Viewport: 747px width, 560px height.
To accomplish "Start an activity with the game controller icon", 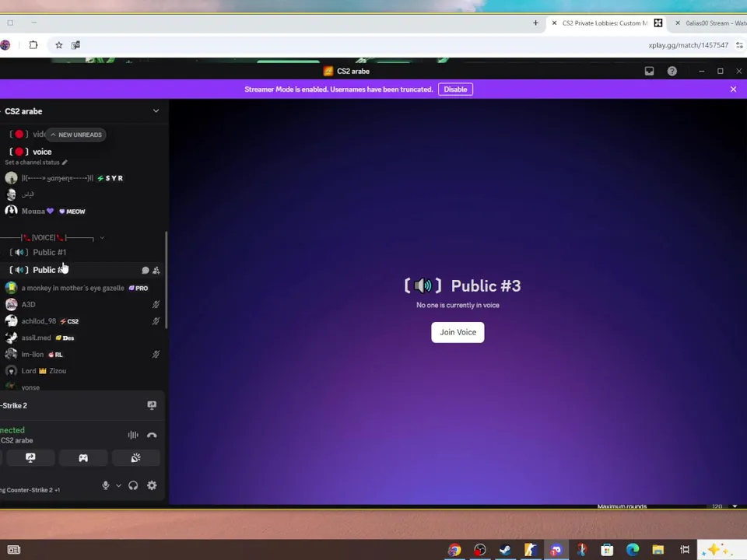I will click(83, 457).
